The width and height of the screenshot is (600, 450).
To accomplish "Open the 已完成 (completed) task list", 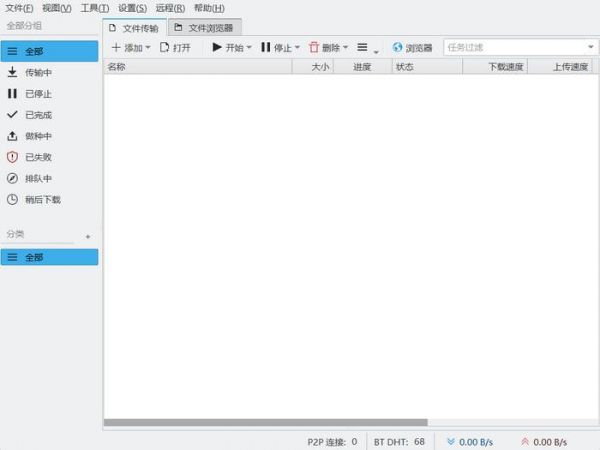I will (38, 114).
